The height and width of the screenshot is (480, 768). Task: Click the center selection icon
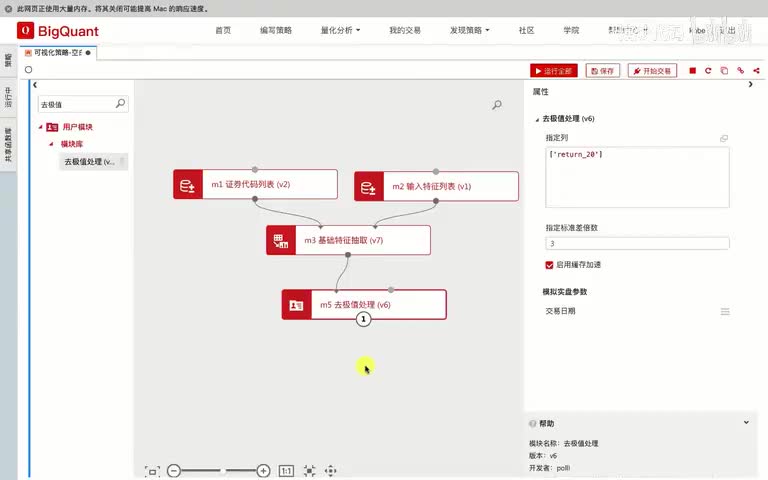click(310, 471)
